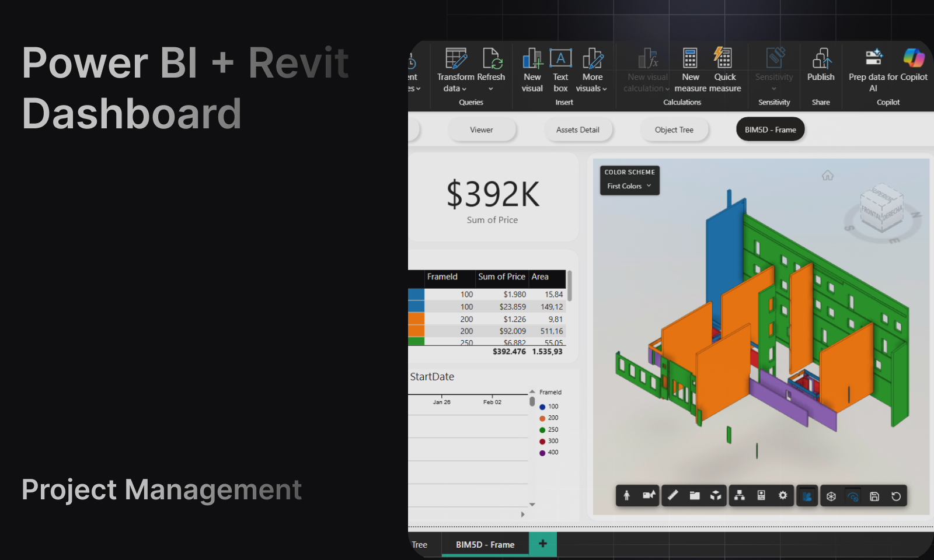Open the First Colors color scheme dropdown

pos(629,186)
